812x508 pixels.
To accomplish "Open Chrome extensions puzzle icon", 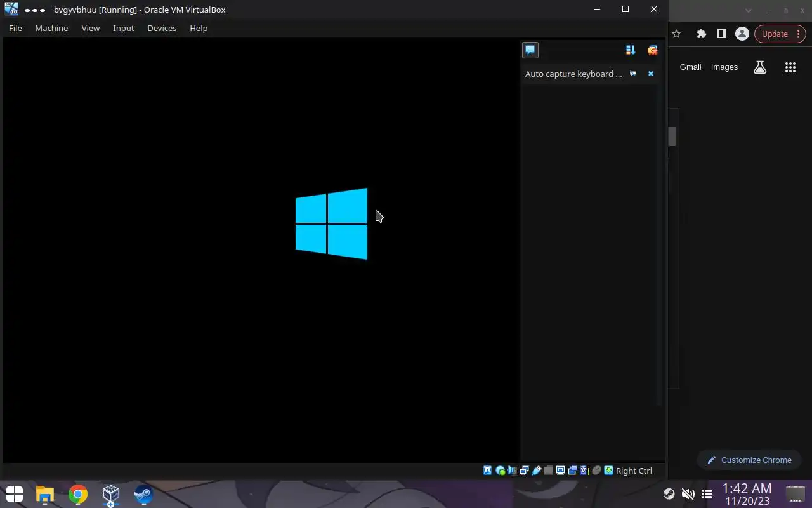I will click(x=701, y=34).
